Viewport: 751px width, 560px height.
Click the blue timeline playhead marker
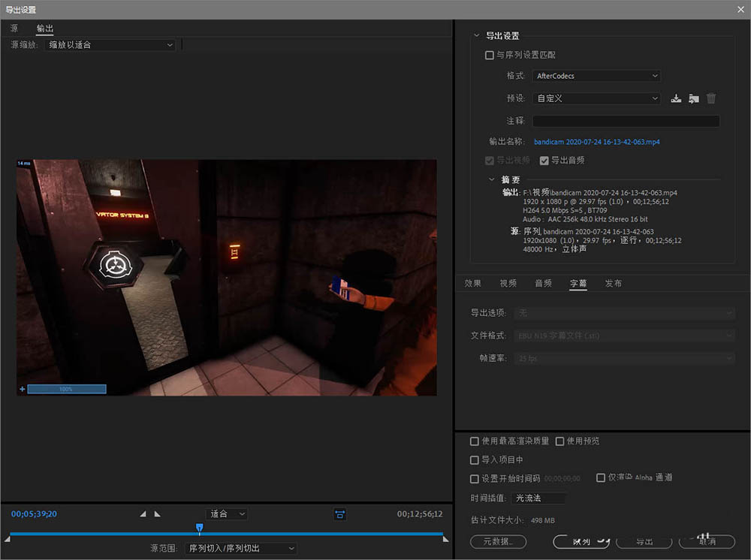tap(200, 528)
